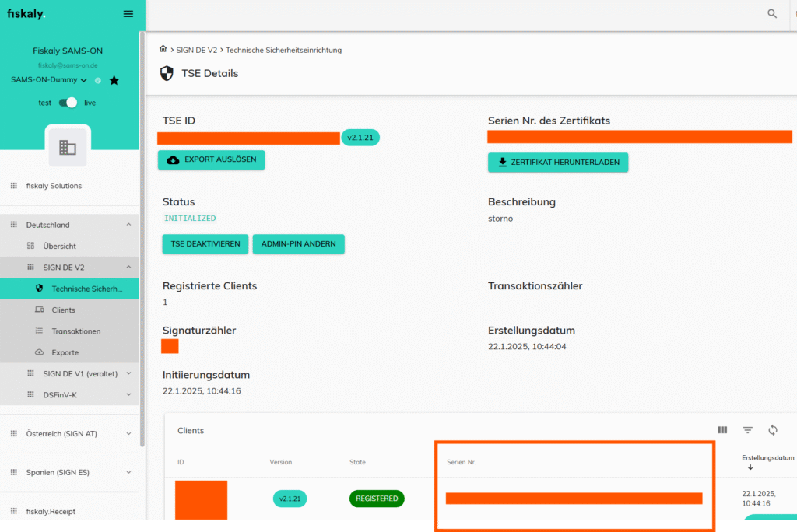Click the organization building icon
The image size is (797, 532).
tap(68, 148)
